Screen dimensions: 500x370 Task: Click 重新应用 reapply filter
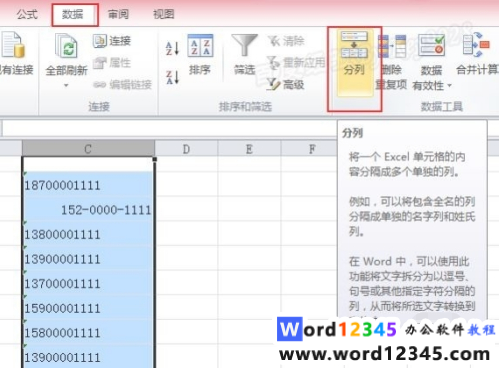297,63
